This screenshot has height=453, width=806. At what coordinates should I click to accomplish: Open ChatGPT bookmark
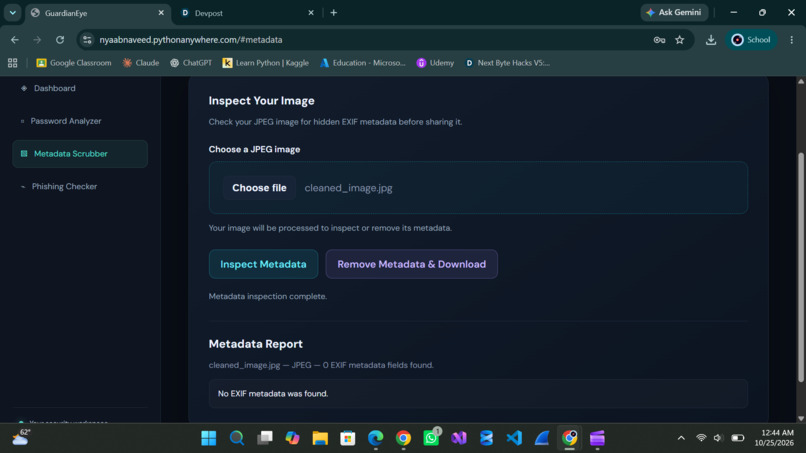191,63
